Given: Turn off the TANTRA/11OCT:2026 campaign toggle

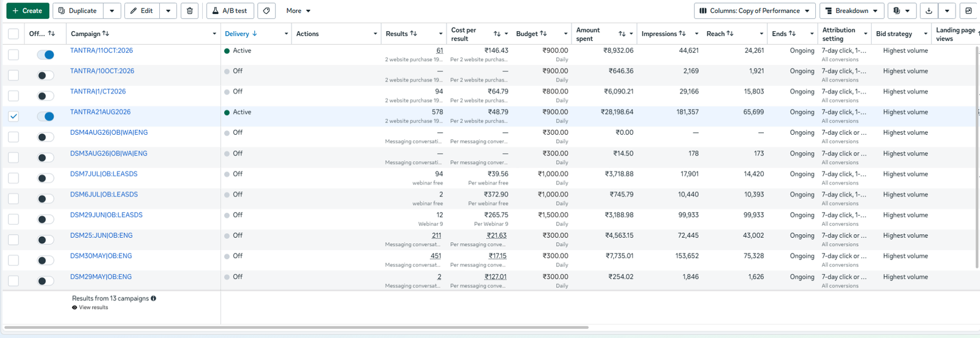Looking at the screenshot, I should click(45, 54).
